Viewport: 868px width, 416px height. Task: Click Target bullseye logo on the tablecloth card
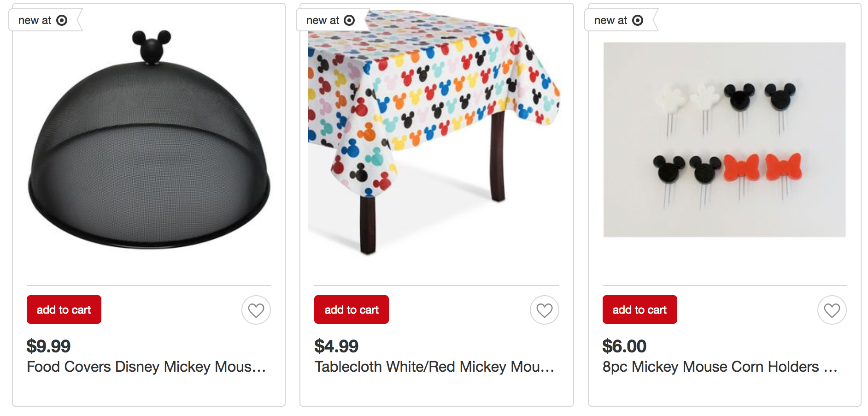pos(350,20)
